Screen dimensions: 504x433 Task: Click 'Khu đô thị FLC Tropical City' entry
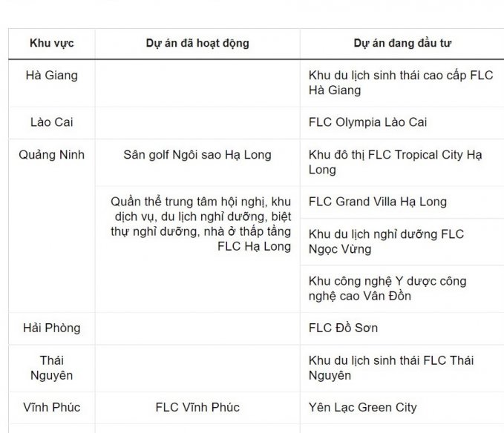(396, 162)
